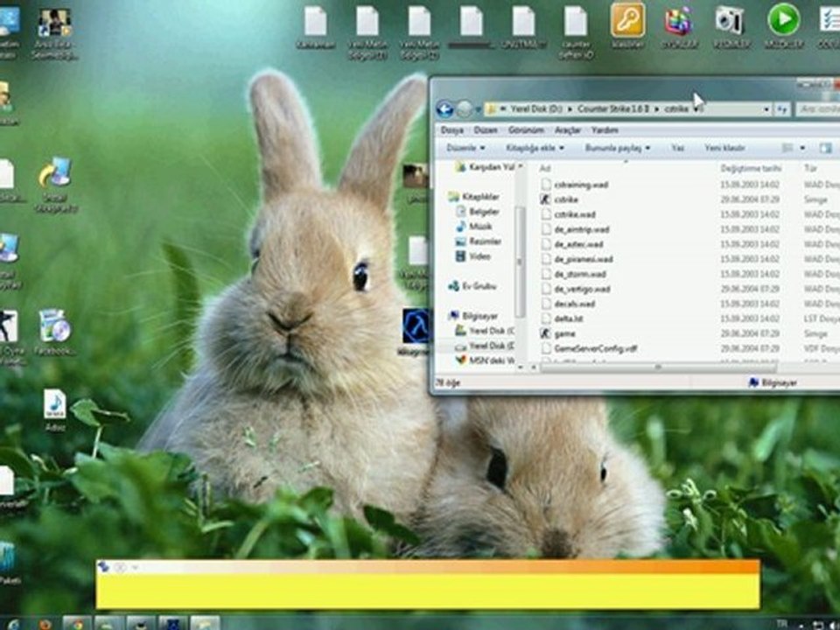Image resolution: width=840 pixels, height=630 pixels.
Task: Sort files by Değiştirme tarihi column header
Action: tap(751, 168)
